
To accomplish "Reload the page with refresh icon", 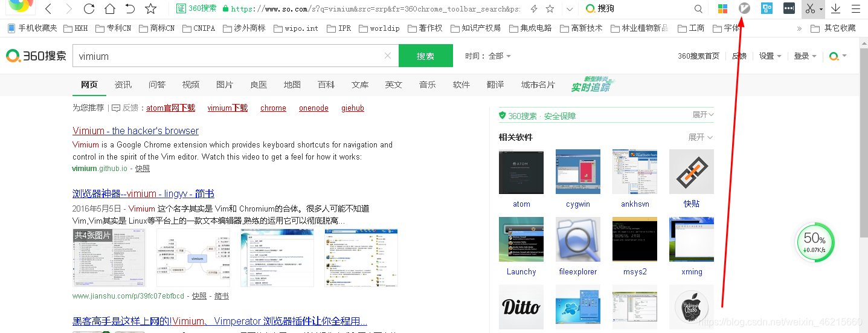I will pos(89,8).
